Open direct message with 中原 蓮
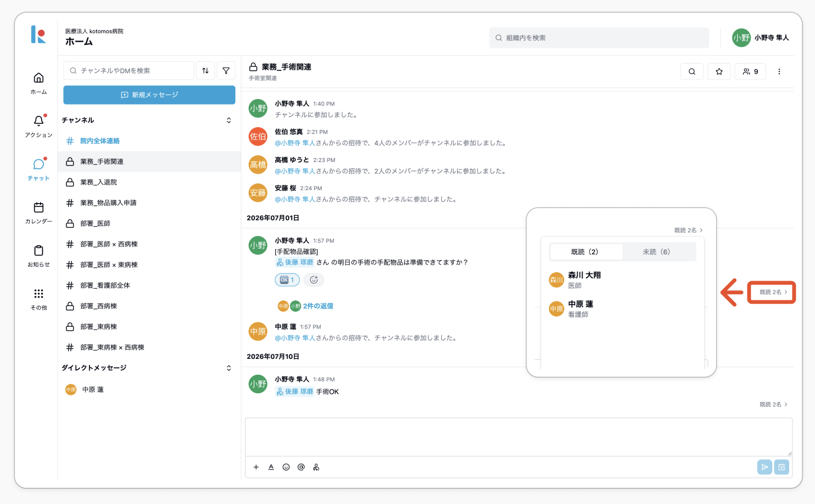This screenshot has width=815, height=504. [x=149, y=389]
